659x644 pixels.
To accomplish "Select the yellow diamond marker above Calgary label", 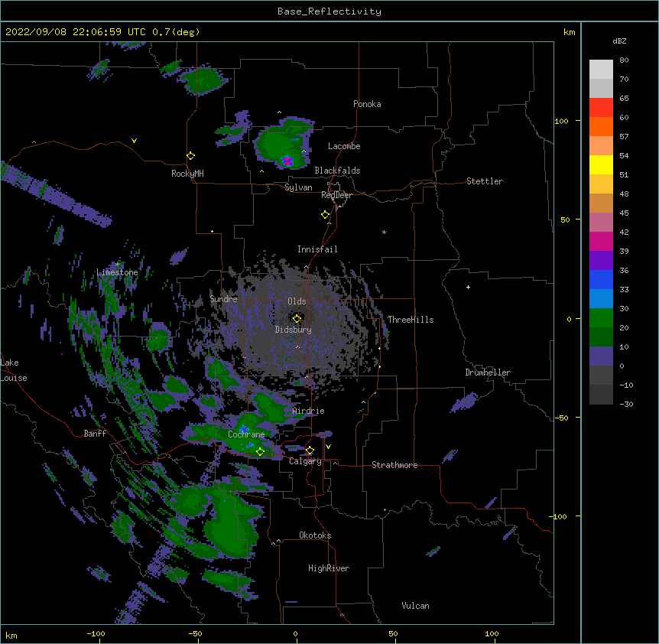I will pyautogui.click(x=310, y=450).
